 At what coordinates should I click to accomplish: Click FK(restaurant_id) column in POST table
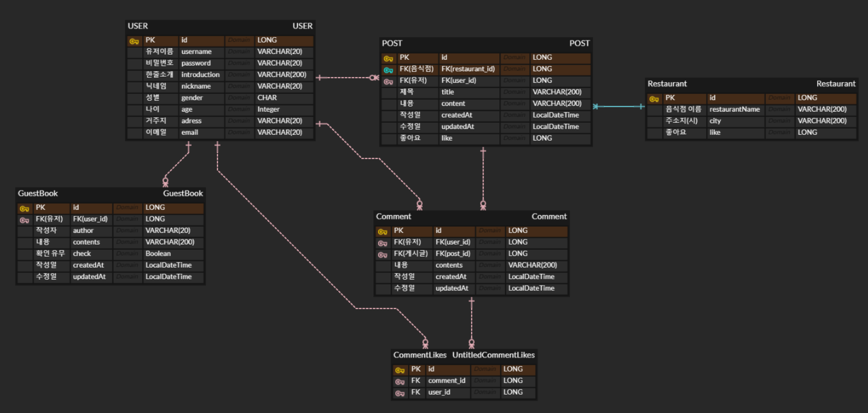pos(468,69)
